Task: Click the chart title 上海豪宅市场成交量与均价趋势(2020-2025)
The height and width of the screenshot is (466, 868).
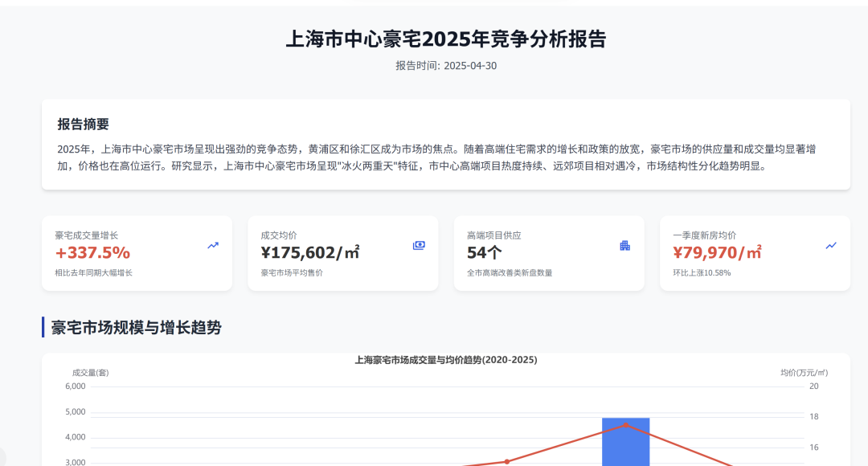Action: click(x=446, y=360)
